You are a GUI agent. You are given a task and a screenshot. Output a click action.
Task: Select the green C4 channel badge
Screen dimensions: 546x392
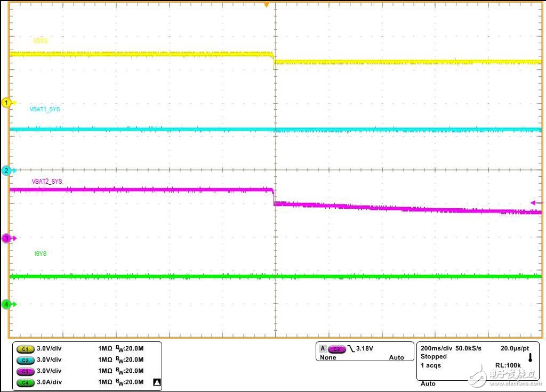(x=25, y=382)
